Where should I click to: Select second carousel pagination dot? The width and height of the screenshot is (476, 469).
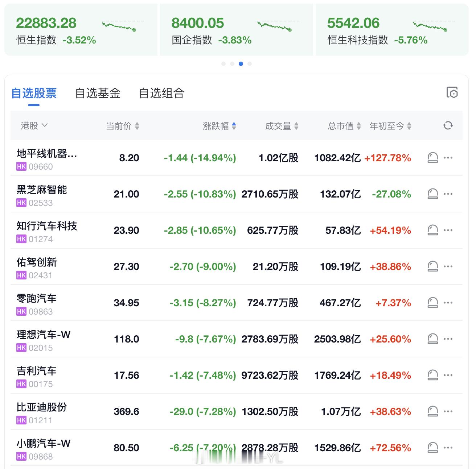(x=232, y=64)
